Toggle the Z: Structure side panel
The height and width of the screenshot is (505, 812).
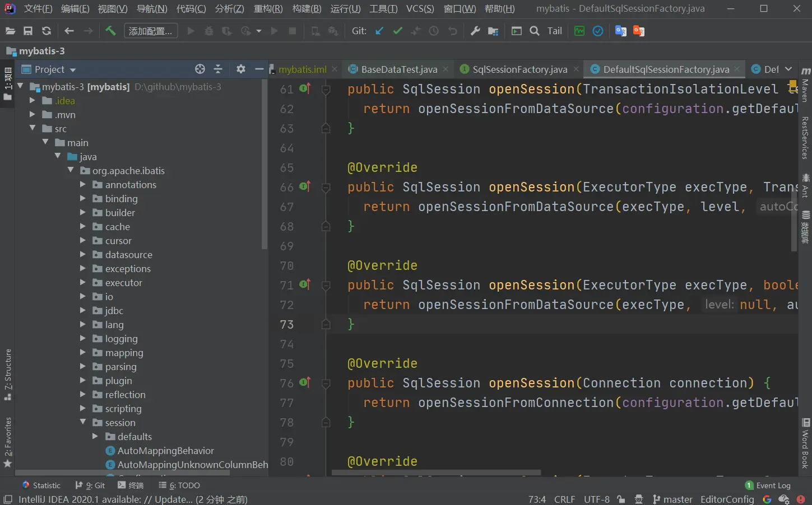coord(8,374)
